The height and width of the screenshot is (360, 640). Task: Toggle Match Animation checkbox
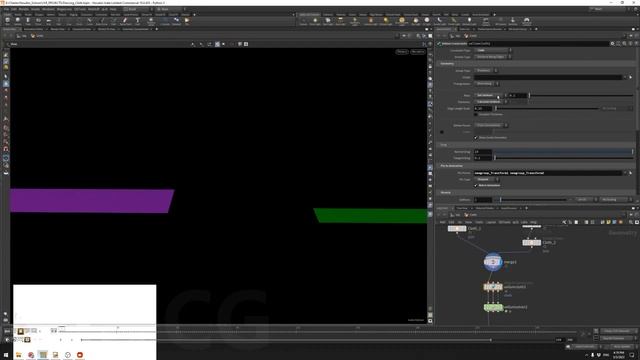(x=476, y=185)
